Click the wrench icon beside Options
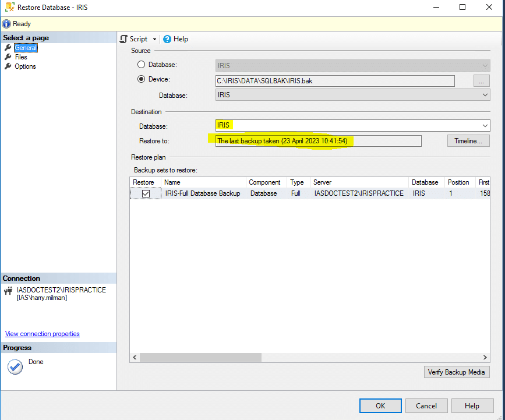Viewport: 505px width, 420px height. [8, 66]
